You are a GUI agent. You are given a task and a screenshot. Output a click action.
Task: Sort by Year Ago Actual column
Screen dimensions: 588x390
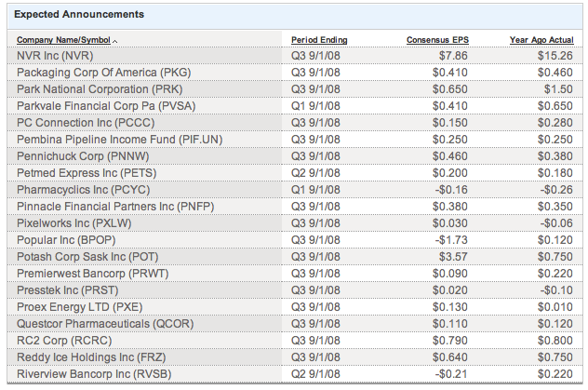[540, 40]
